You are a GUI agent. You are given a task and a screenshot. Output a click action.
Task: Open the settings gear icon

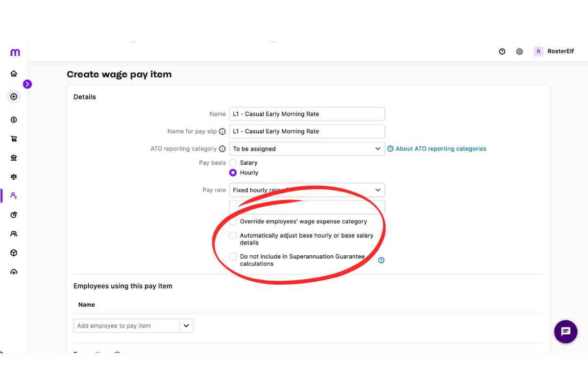click(519, 51)
